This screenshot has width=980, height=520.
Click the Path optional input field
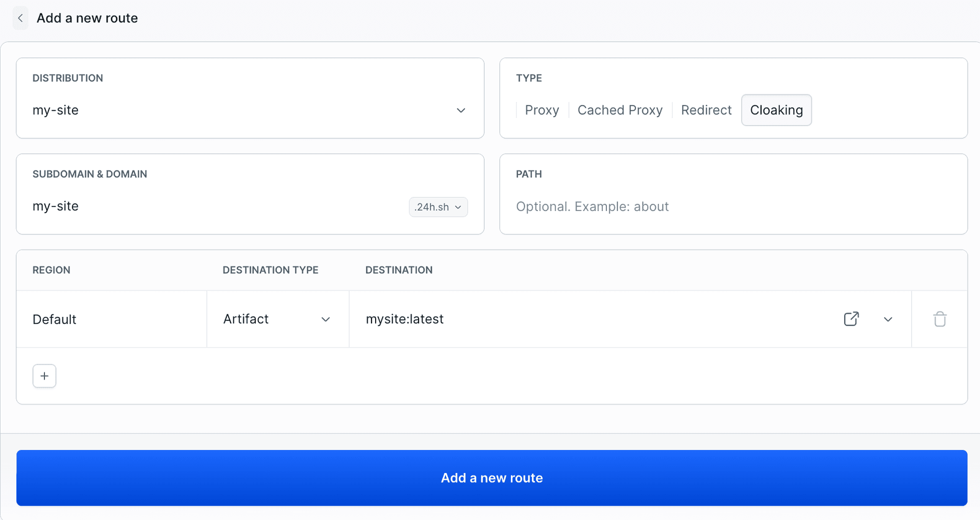coord(733,206)
